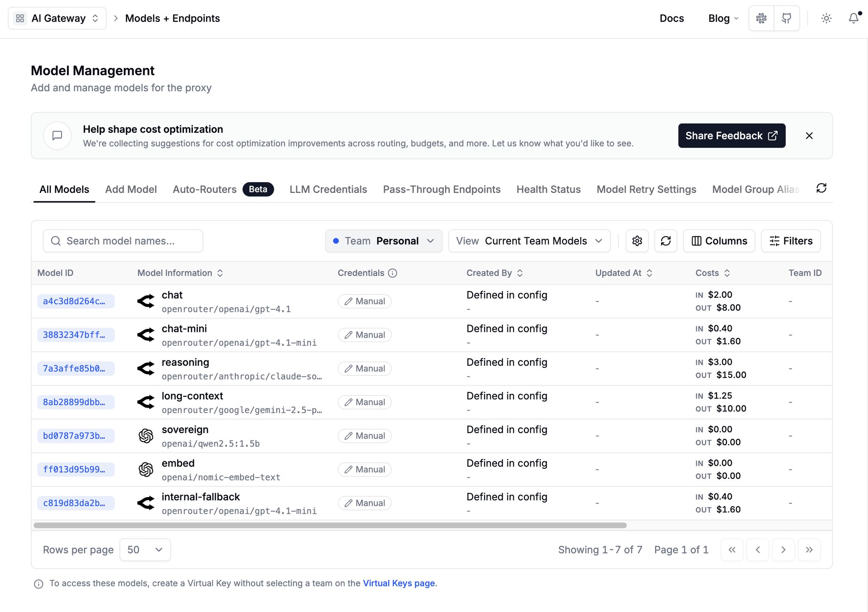Open model ID 7a3affe85b0…
Screen dimensions: 868x612
[76, 369]
